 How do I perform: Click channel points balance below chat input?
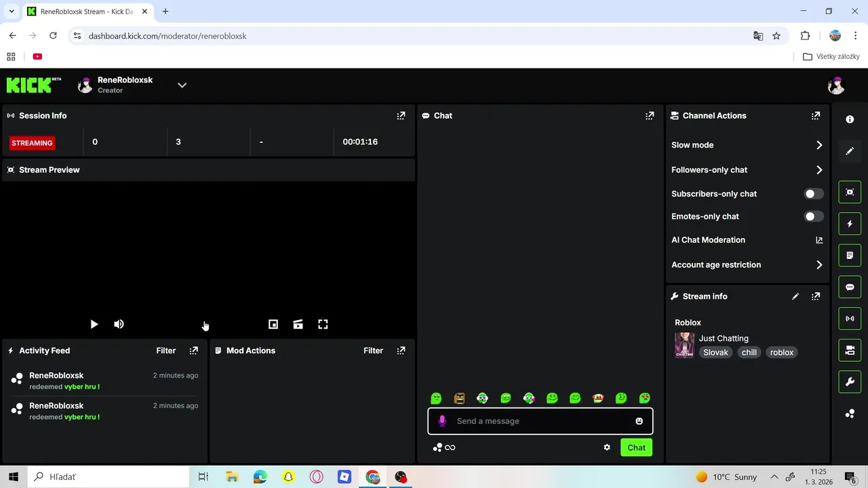pos(444,447)
